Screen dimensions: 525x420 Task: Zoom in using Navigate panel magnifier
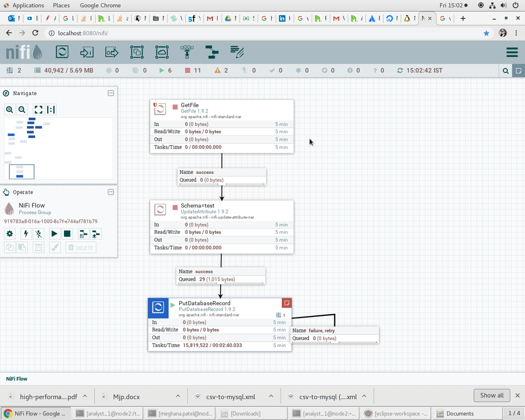point(9,110)
